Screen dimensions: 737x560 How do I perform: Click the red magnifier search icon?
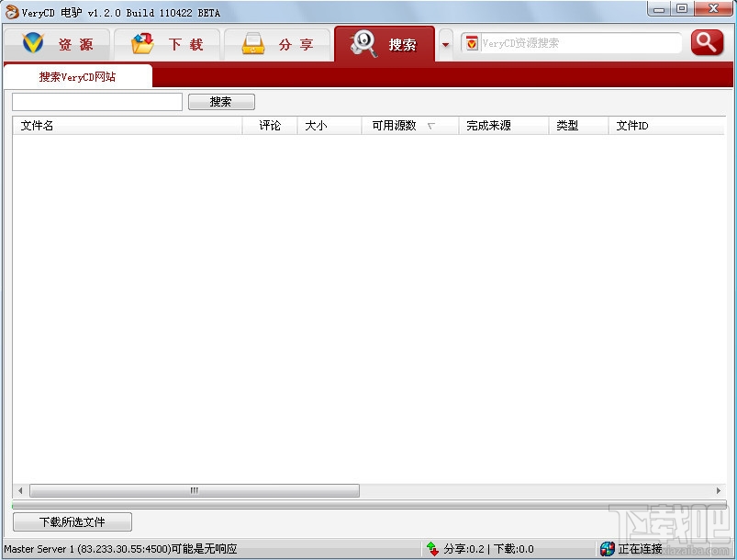pos(707,42)
